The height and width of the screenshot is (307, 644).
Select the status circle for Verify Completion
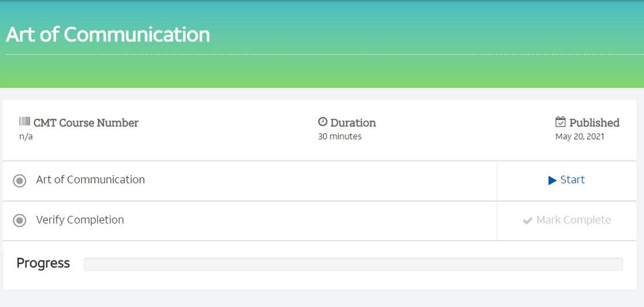coord(20,221)
